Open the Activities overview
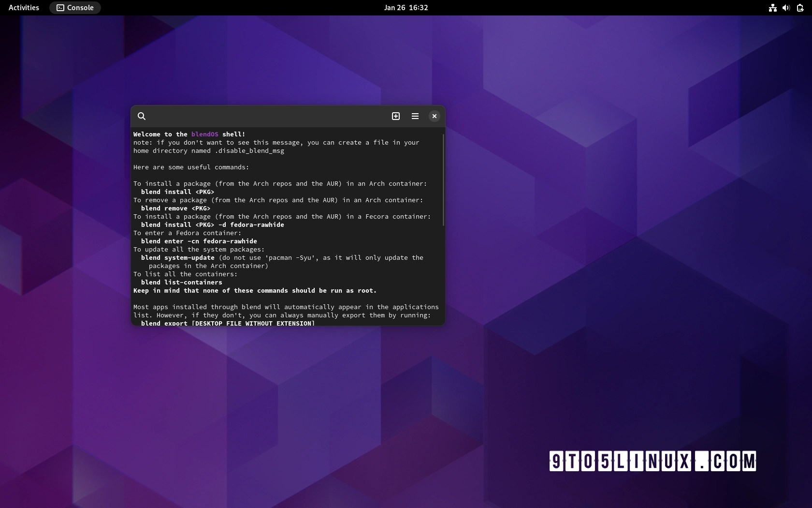812x508 pixels. [24, 8]
